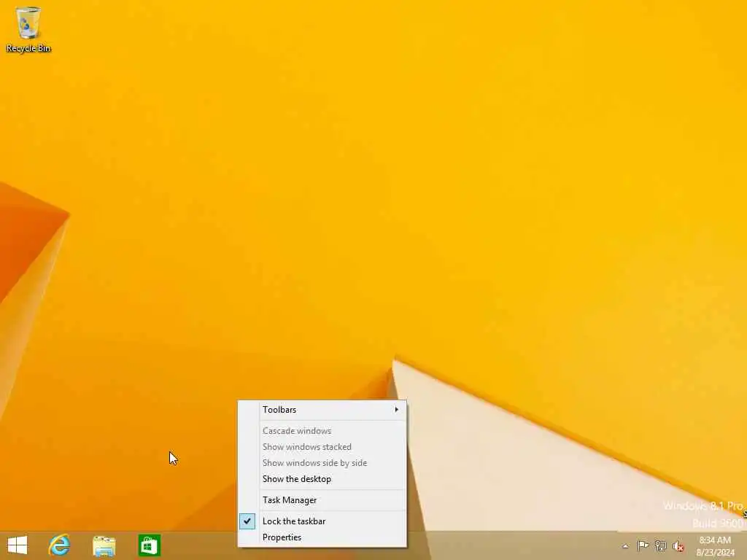
Task: Toggle Lock the taskbar option
Action: (x=322, y=521)
